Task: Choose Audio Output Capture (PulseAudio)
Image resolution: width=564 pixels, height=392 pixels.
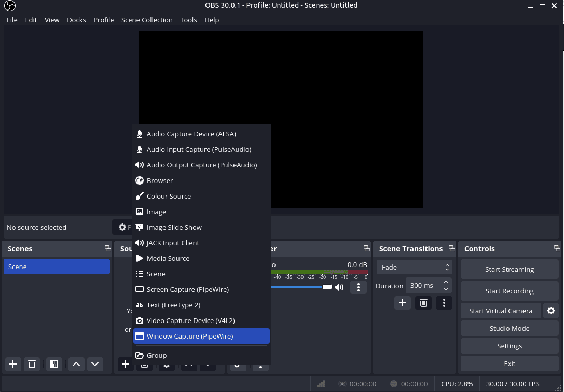Action: tap(201, 165)
